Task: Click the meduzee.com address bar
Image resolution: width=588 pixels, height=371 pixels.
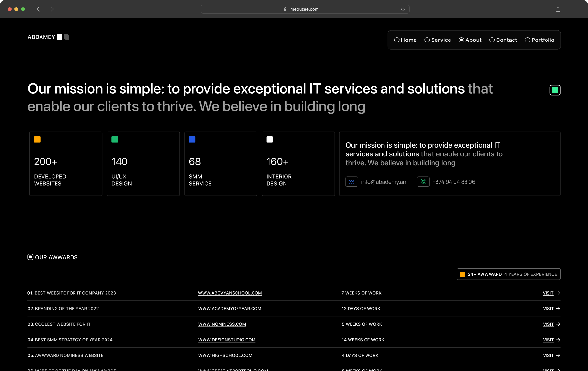Action: pos(304,9)
